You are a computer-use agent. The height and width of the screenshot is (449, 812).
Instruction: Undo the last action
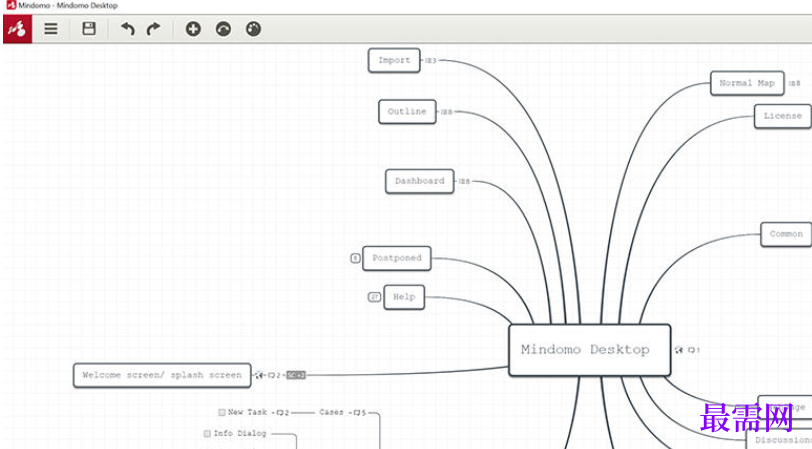click(127, 28)
